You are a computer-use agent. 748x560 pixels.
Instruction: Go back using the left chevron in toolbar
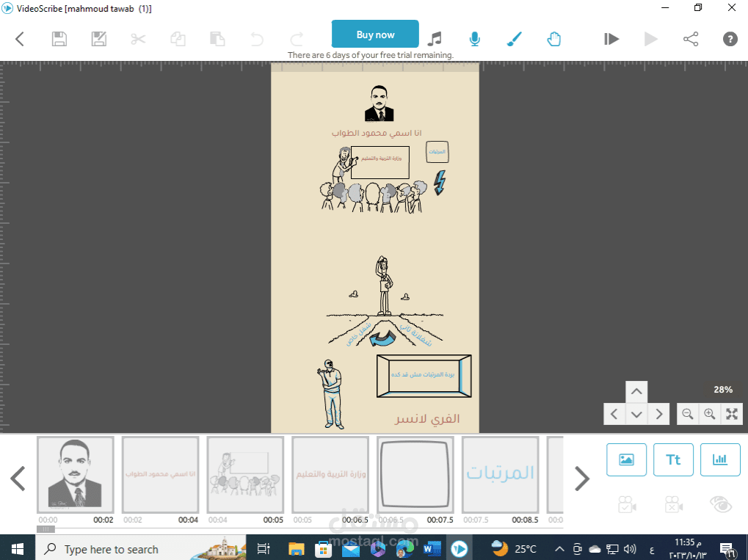(x=20, y=39)
